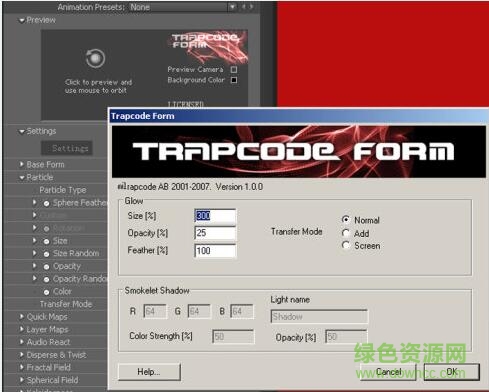
Task: Toggle stopwatch next to Opacity Random
Action: tap(46, 279)
